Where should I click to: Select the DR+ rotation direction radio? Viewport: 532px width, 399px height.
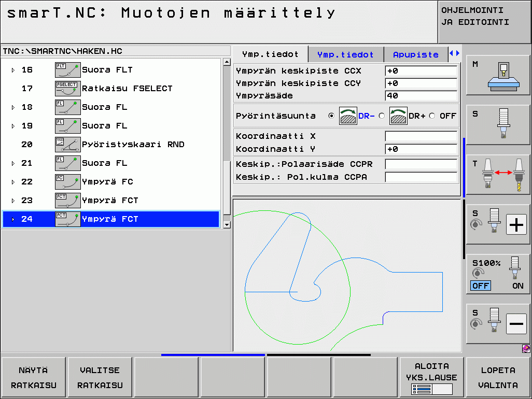click(382, 116)
